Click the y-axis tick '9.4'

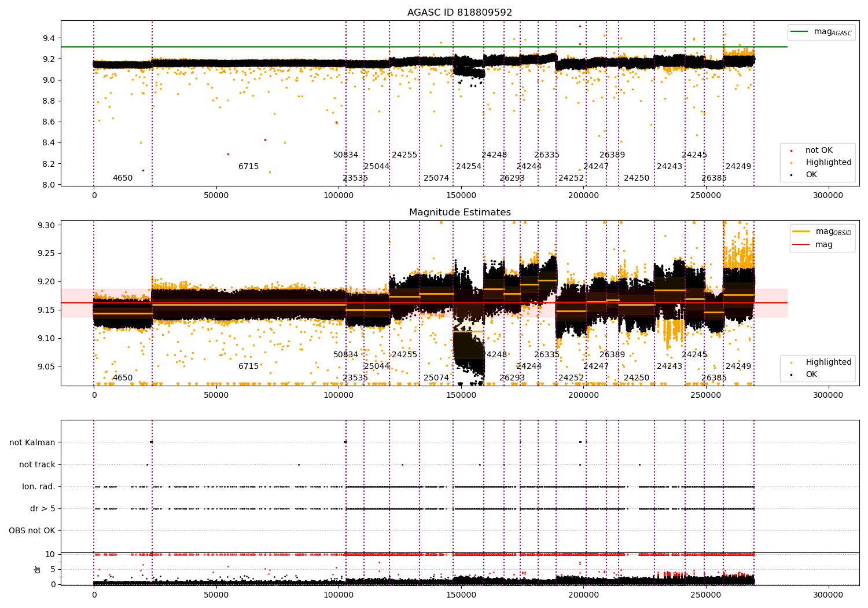49,38
